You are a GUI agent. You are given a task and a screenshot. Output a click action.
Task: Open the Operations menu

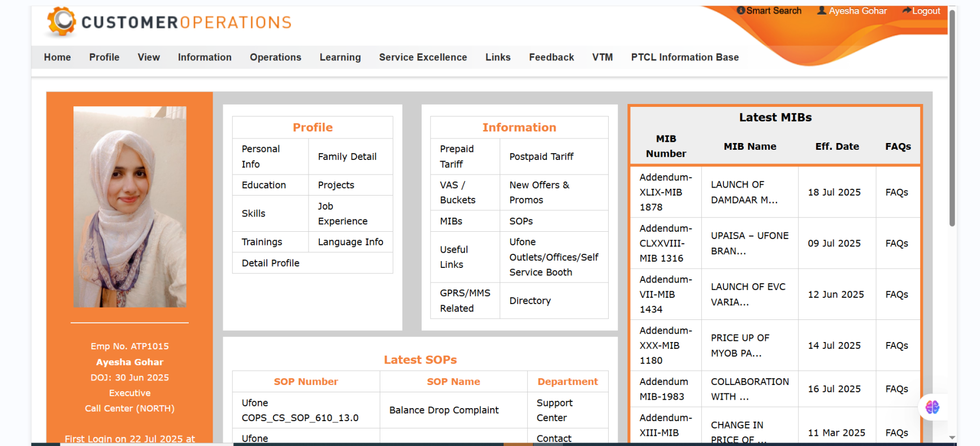[276, 57]
